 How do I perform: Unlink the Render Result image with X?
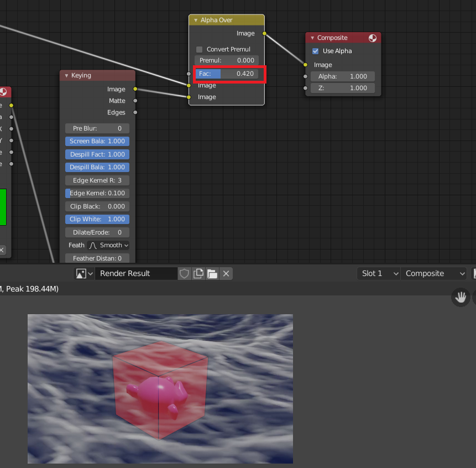(226, 274)
